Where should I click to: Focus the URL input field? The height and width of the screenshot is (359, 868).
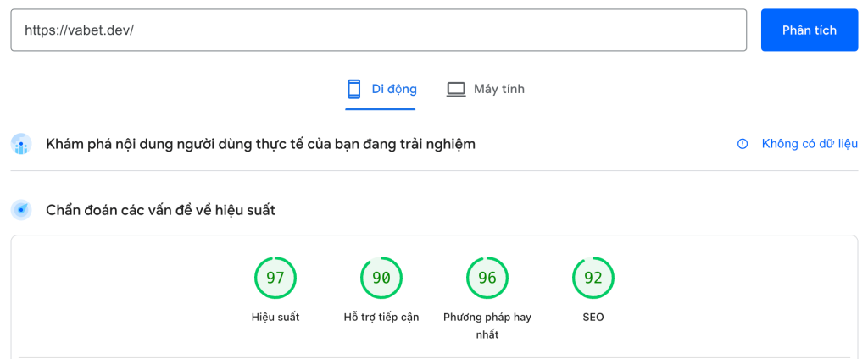(379, 30)
